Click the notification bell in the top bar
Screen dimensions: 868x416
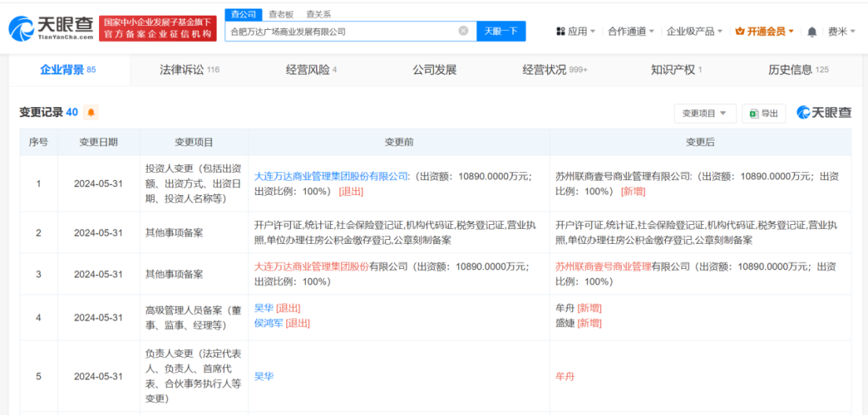point(811,31)
